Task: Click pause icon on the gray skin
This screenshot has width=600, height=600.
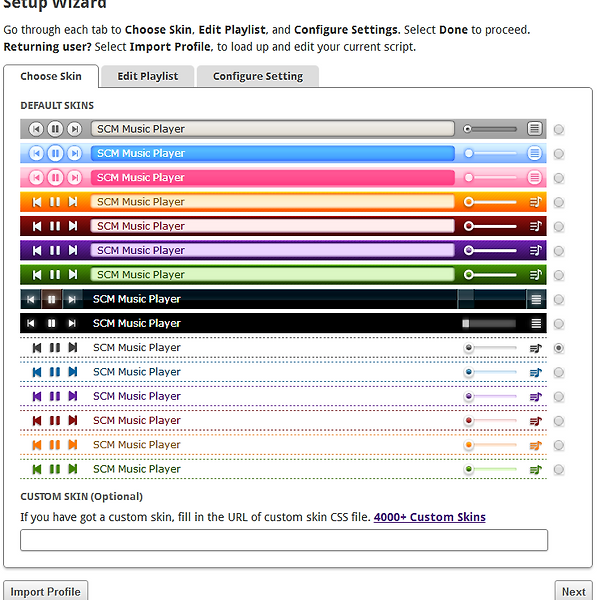Action: point(55,129)
